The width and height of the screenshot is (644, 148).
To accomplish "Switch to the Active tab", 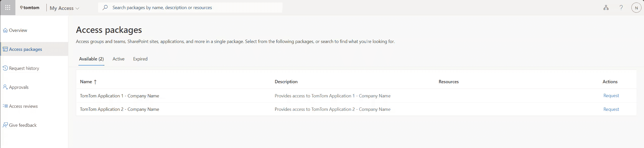I will point(118,59).
